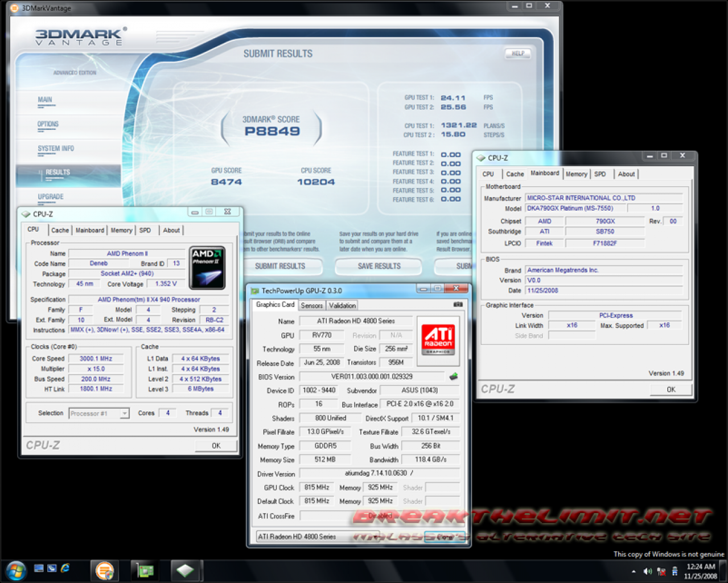
Task: Click the Level 3 cache value 6 MBytes
Action: click(201, 389)
